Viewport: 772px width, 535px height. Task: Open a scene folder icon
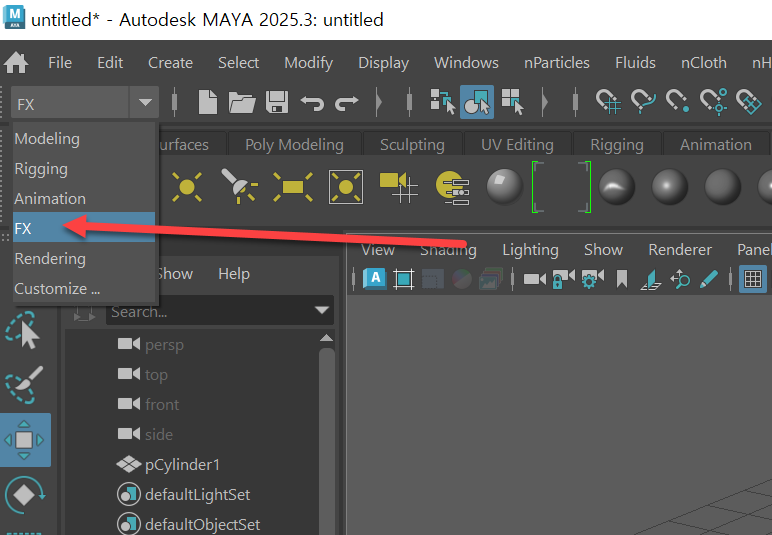coord(242,102)
